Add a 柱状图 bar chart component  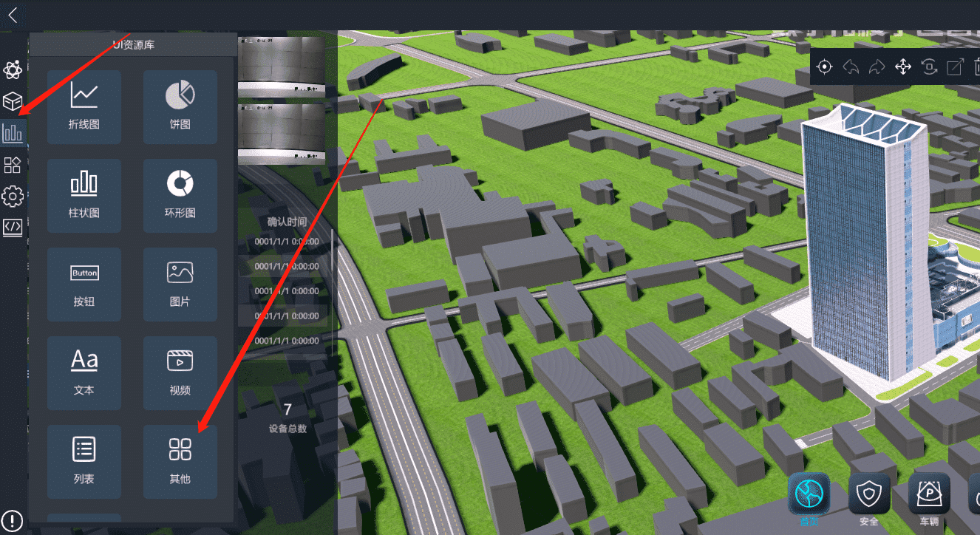[84, 196]
